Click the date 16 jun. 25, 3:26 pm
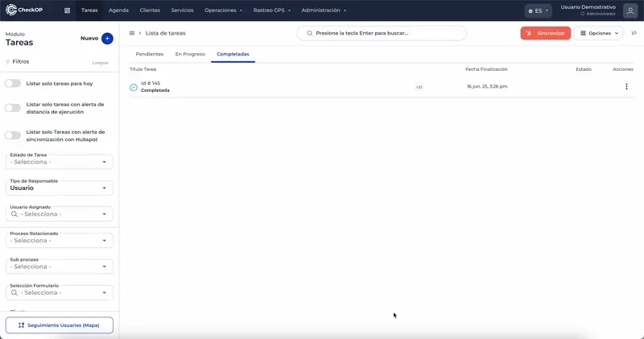The width and height of the screenshot is (644, 339). click(487, 87)
